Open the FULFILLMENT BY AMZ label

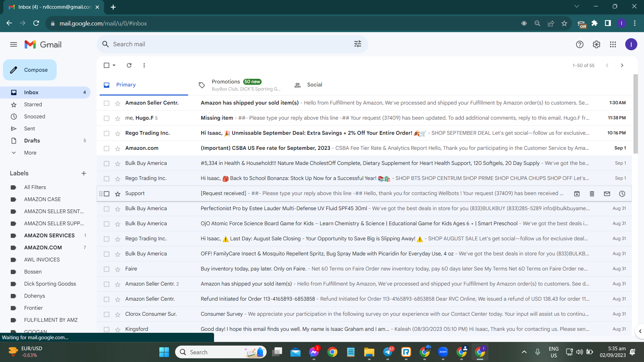click(x=51, y=320)
